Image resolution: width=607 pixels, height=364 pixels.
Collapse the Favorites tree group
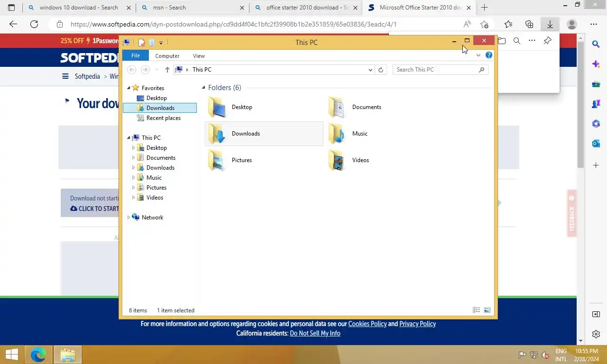coord(129,88)
